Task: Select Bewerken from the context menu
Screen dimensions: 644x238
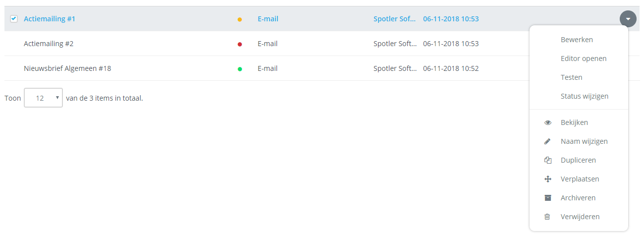Action: 577,40
